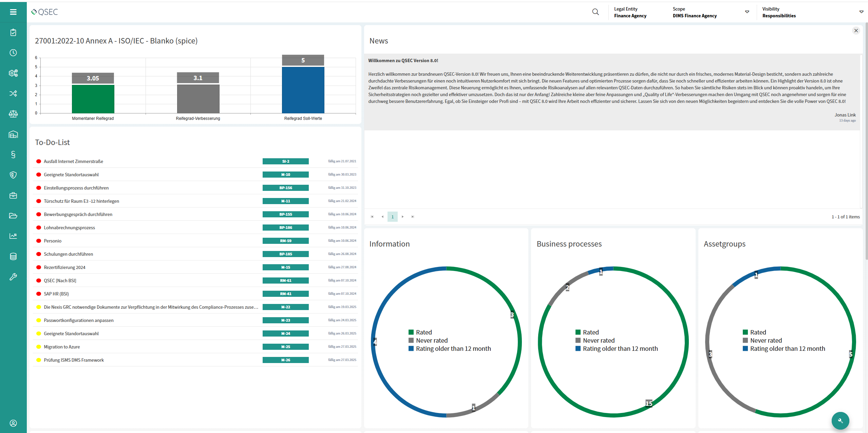Image resolution: width=868 pixels, height=433 pixels.
Task: Select the Rated legend entry in Business processes chart
Action: point(591,332)
